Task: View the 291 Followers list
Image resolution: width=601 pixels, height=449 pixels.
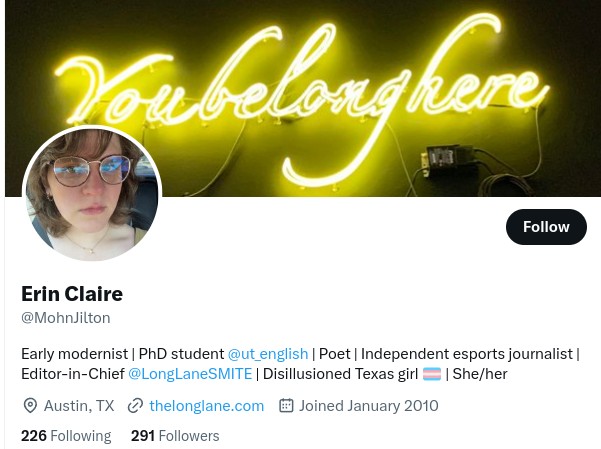Action: point(175,436)
